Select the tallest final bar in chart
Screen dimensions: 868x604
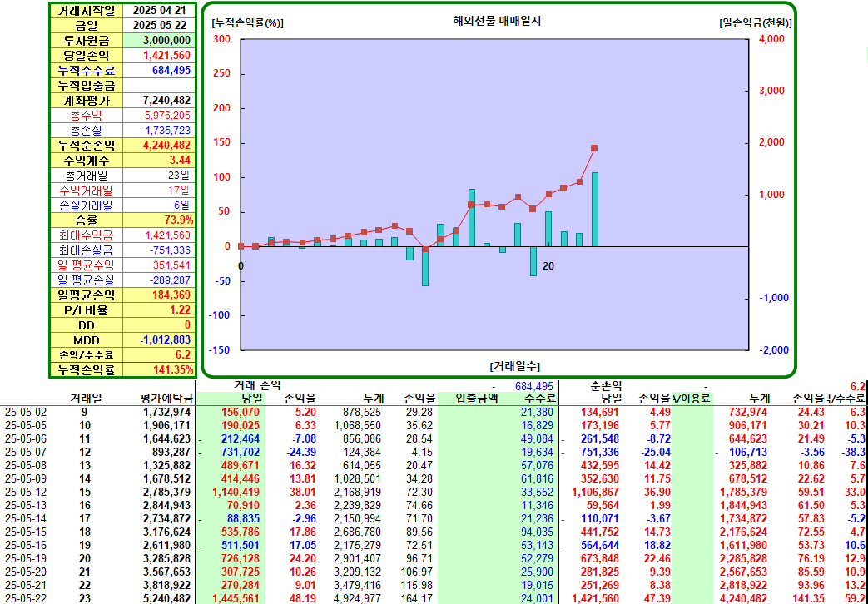(x=595, y=210)
